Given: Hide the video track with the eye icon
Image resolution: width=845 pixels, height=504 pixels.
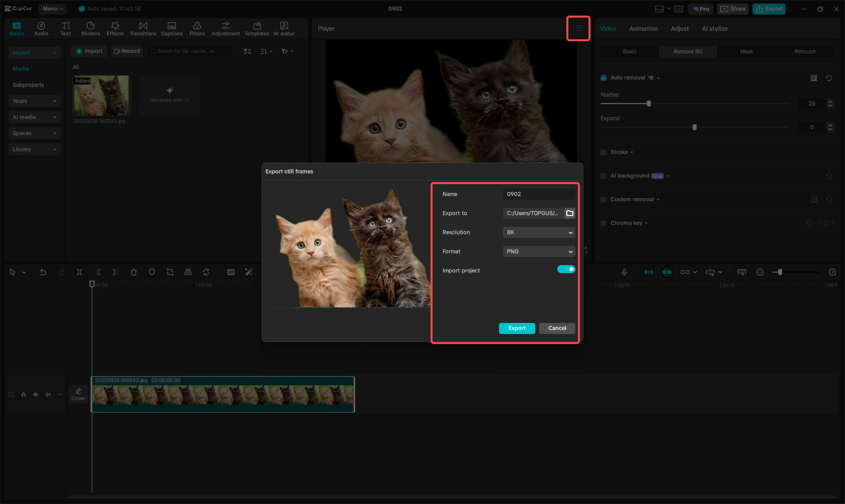Looking at the screenshot, I should coord(35,394).
